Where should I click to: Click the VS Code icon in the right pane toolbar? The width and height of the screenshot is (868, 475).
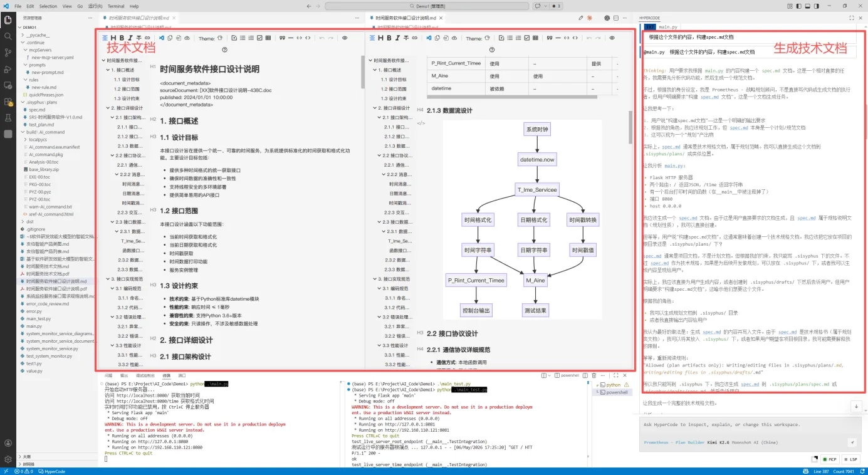tap(427, 38)
